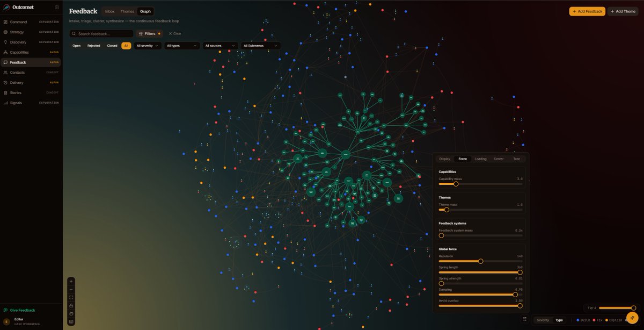Go to the Strategy section

point(31,32)
